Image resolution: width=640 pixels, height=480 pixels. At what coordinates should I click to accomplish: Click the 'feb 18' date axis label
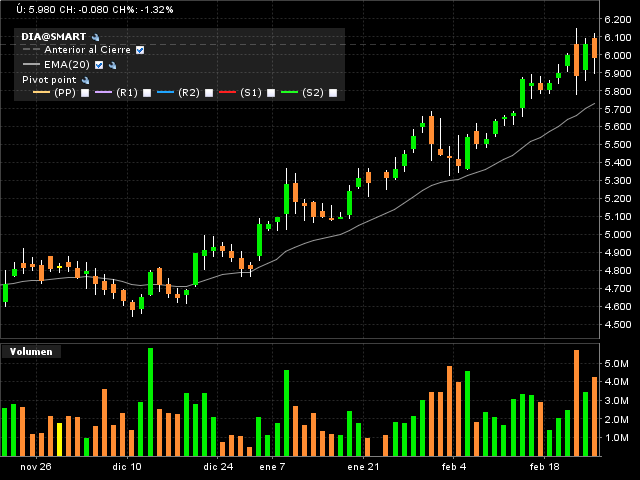click(x=545, y=467)
